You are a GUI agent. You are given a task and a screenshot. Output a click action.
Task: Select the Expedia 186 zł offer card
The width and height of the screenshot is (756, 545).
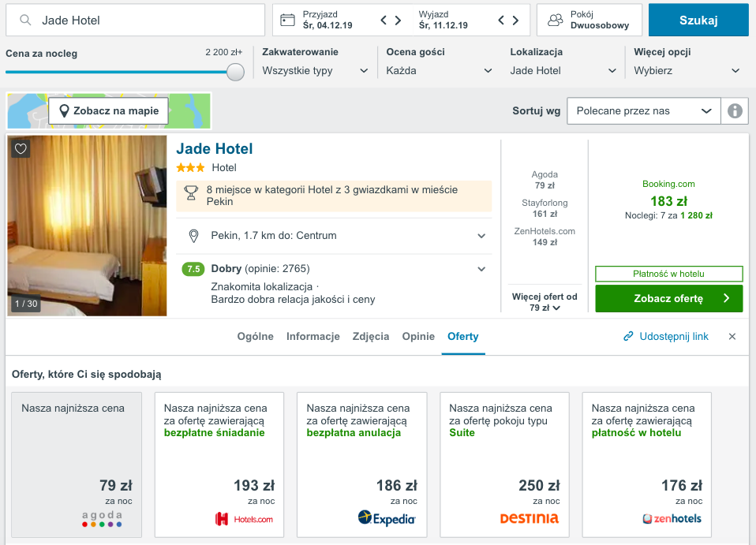click(x=361, y=465)
